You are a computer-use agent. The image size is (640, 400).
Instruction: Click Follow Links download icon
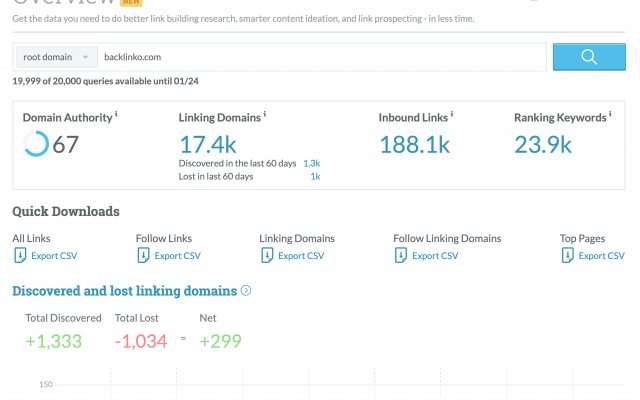(143, 256)
